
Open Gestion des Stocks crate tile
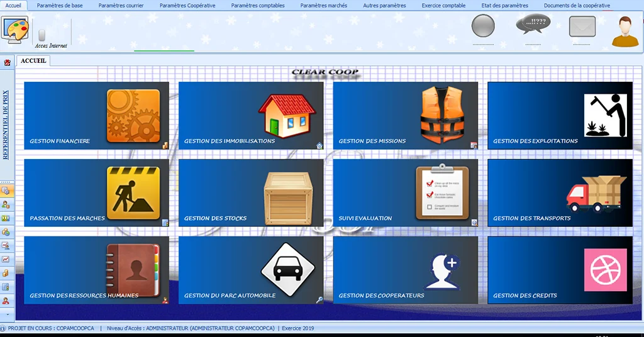coord(251,193)
